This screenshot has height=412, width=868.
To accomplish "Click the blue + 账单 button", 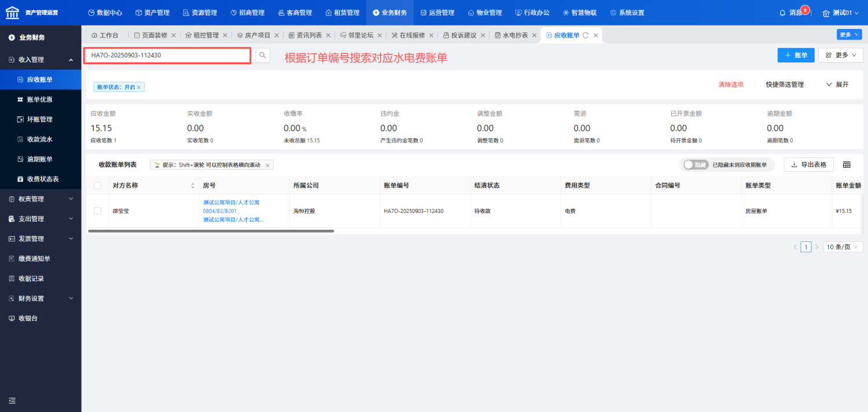I will [796, 55].
